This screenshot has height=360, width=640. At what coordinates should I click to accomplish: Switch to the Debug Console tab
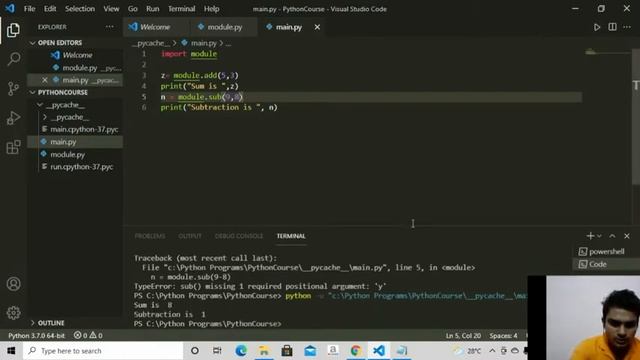[239, 236]
